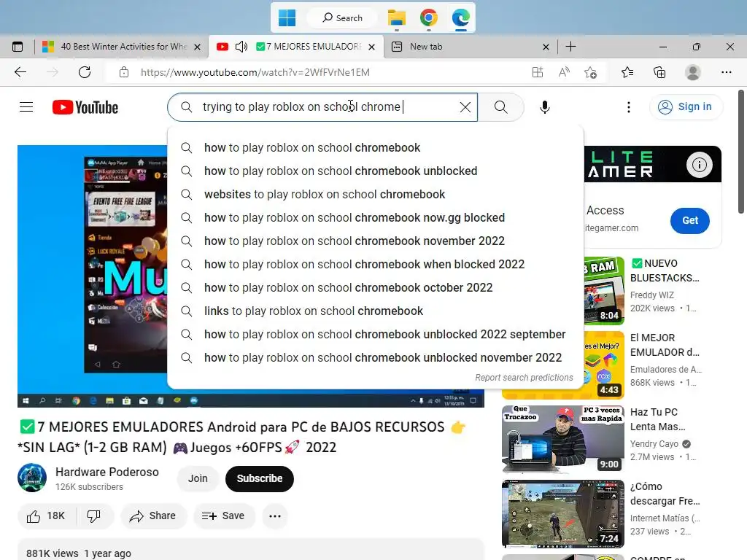Go to the YouTube home logo
This screenshot has width=747, height=560.
pyautogui.click(x=85, y=107)
